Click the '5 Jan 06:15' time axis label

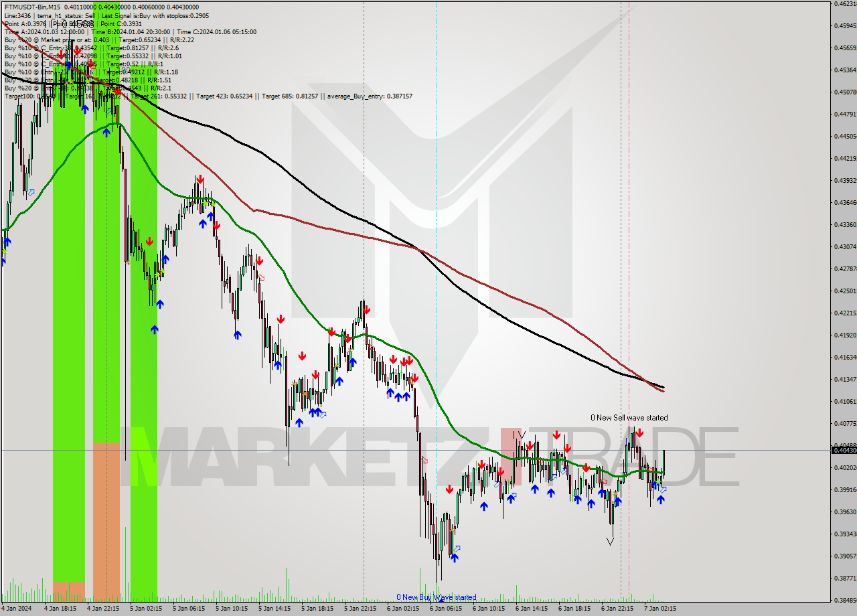(189, 609)
